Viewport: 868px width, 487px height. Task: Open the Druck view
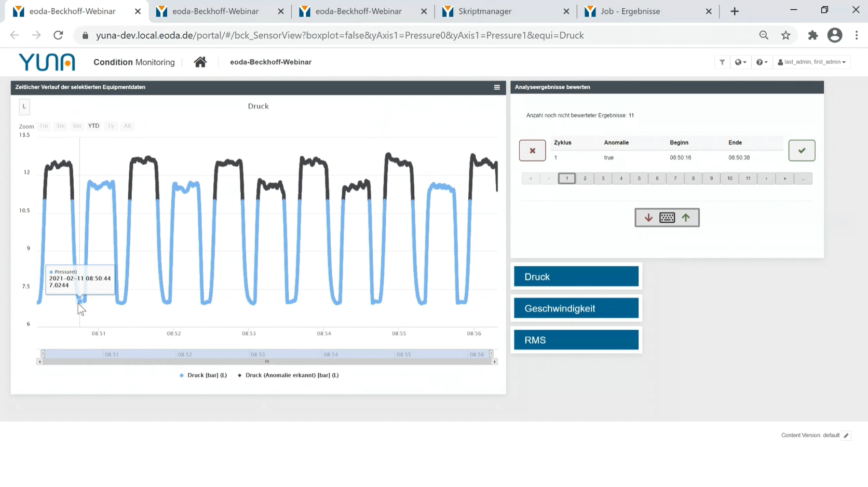[x=576, y=277]
